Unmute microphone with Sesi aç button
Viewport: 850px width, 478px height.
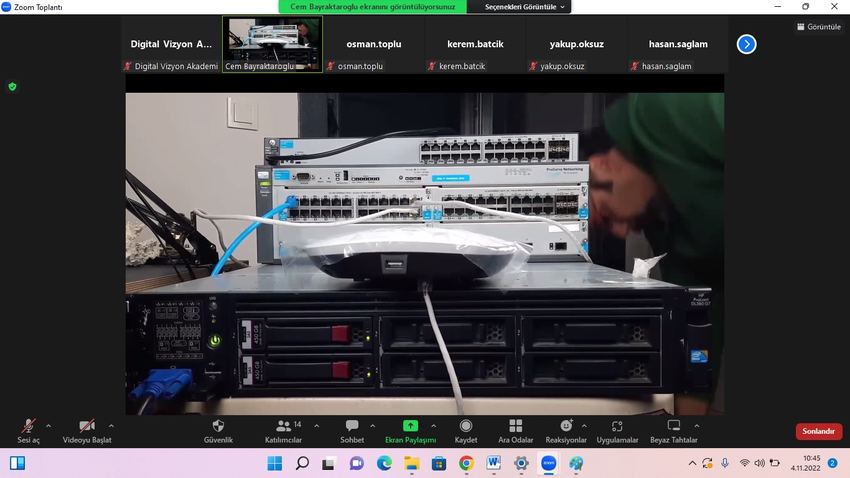pyautogui.click(x=28, y=431)
